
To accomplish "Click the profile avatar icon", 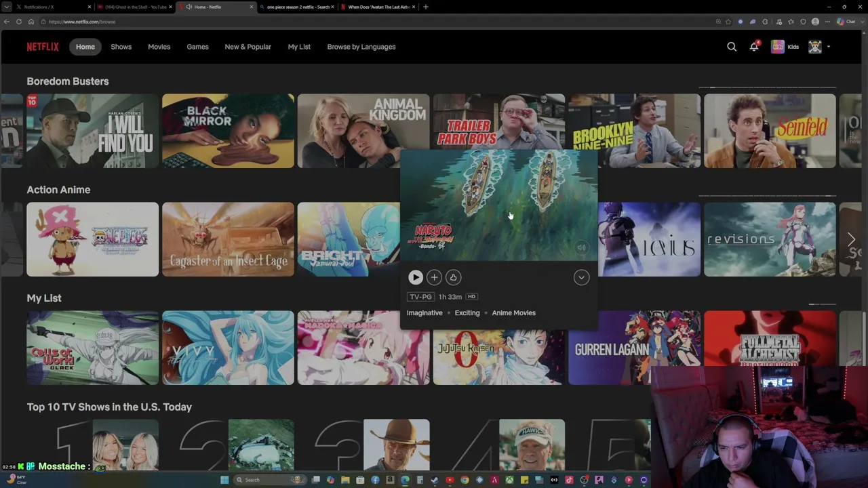I will tap(815, 47).
